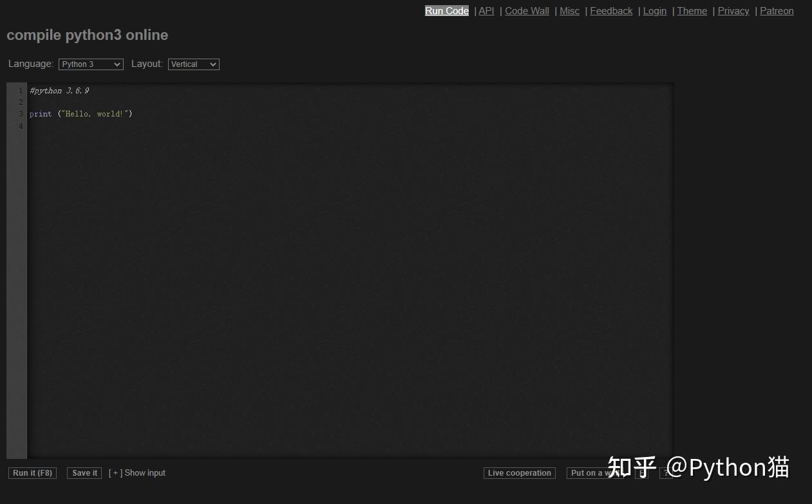Click line number 3 in the gutter

[x=20, y=113]
